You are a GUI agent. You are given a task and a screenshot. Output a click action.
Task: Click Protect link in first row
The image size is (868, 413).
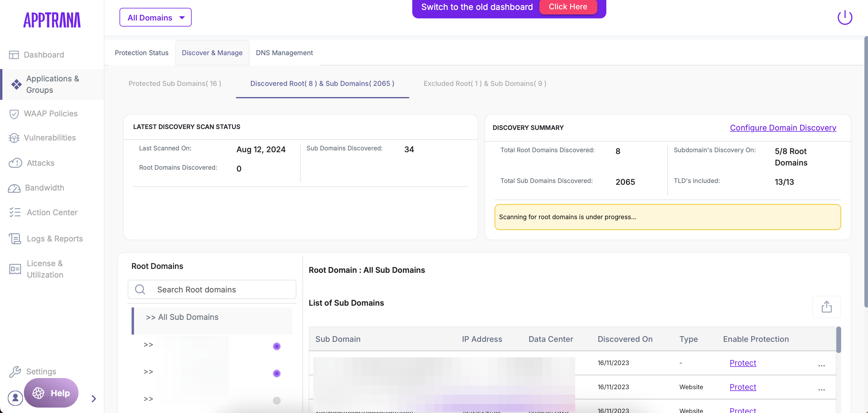[x=743, y=363]
